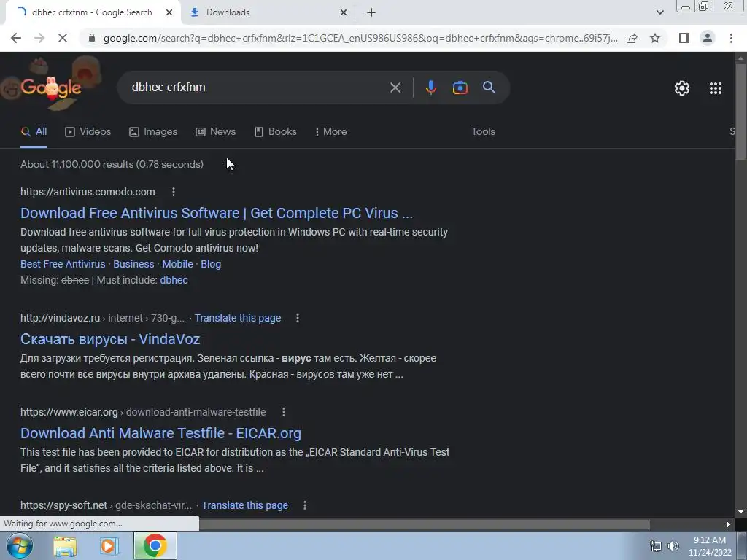Screen dimensions: 747x560
Task: Click Chrome icon in taskbar
Action: (155, 545)
